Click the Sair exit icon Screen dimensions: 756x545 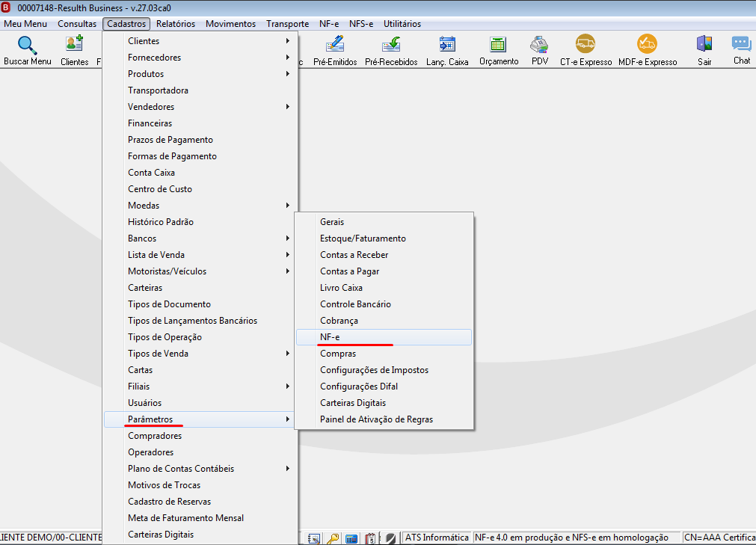click(x=704, y=44)
